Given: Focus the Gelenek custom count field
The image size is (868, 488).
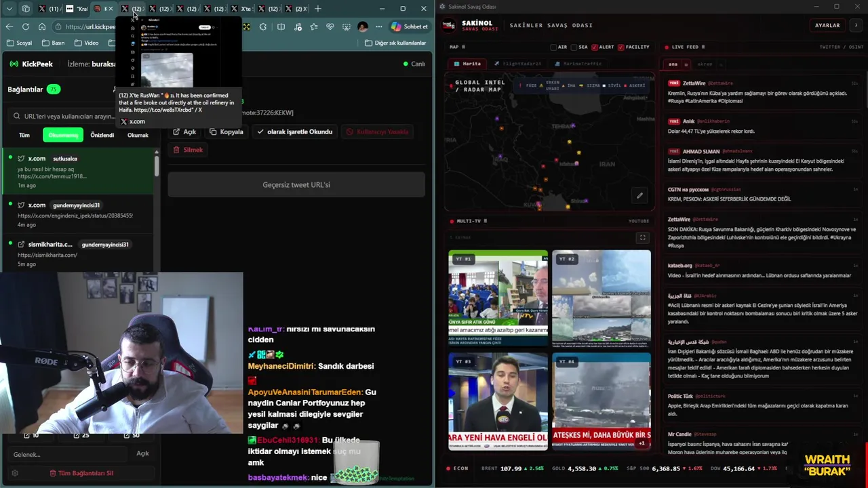Looking at the screenshot, I should [x=68, y=454].
